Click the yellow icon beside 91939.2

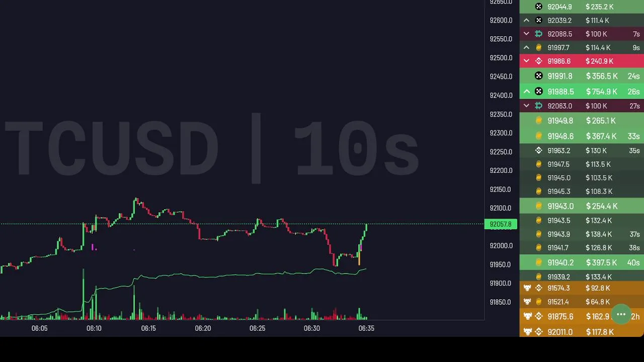click(x=539, y=277)
